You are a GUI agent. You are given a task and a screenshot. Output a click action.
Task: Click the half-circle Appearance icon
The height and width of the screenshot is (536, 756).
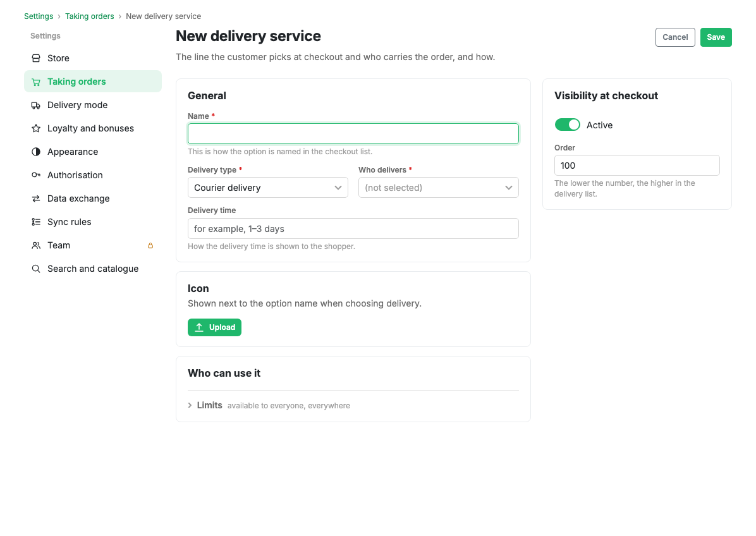36,152
